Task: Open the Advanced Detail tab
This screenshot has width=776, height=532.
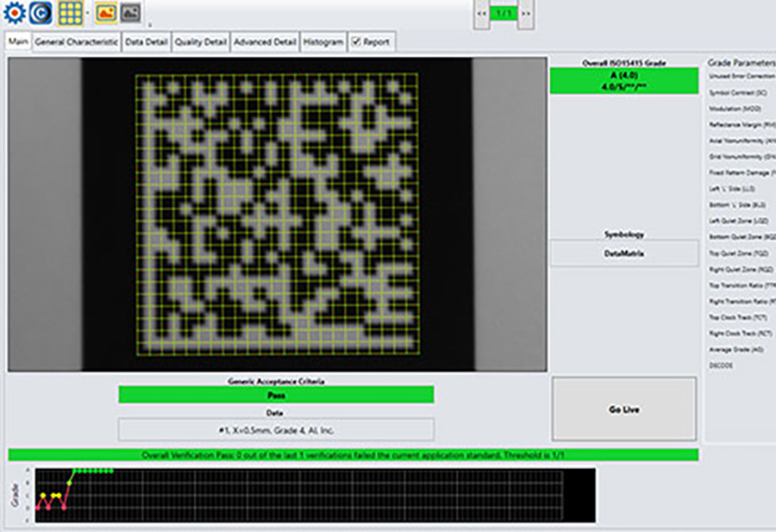Action: (x=265, y=41)
